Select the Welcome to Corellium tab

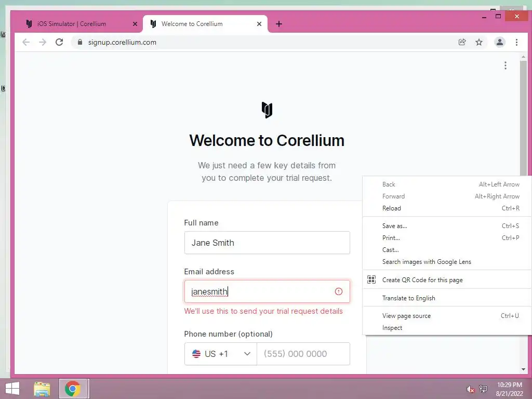[205, 24]
